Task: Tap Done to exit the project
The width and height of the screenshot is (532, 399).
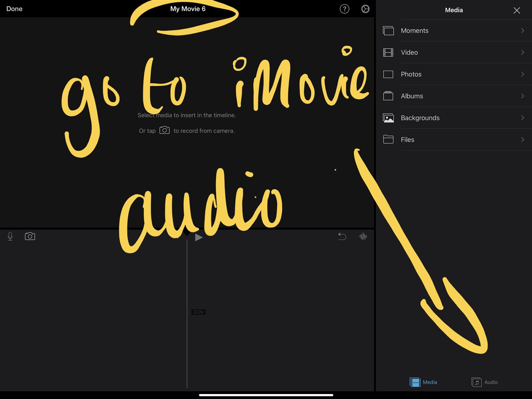Action: [15, 9]
